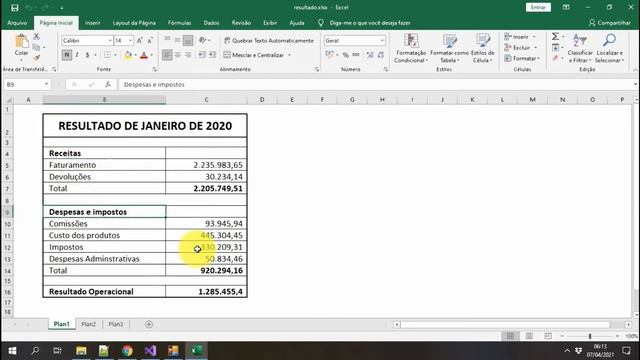This screenshot has height=360, width=640.
Task: Click the Copy icon in the clipboard group
Action: pos(36,47)
